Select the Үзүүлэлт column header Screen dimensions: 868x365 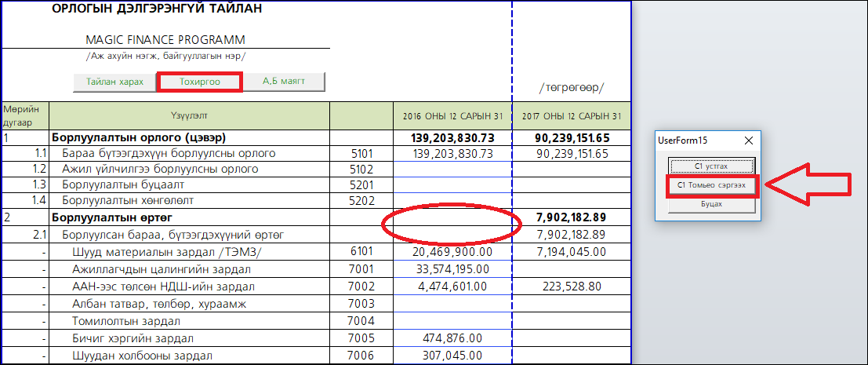click(190, 116)
